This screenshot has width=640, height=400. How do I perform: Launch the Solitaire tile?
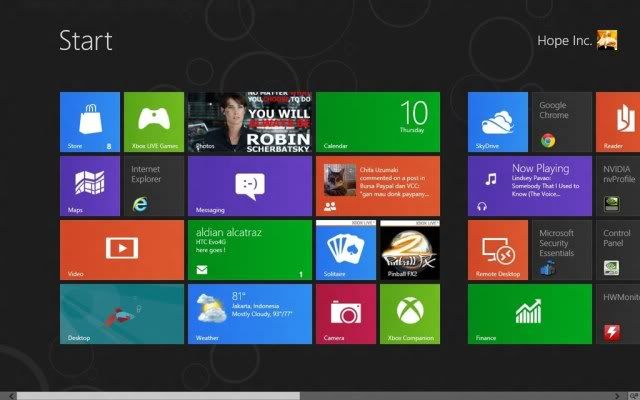pyautogui.click(x=346, y=250)
